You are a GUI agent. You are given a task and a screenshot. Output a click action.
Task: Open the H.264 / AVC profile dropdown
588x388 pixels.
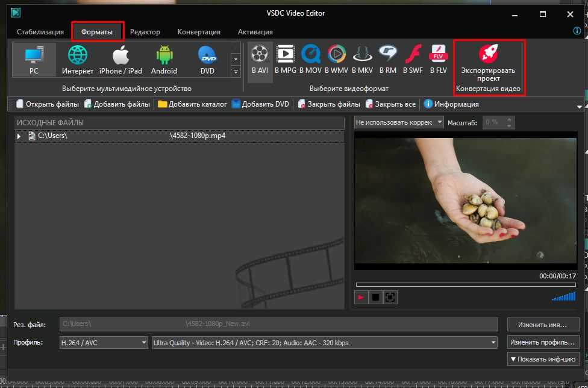[x=104, y=343]
